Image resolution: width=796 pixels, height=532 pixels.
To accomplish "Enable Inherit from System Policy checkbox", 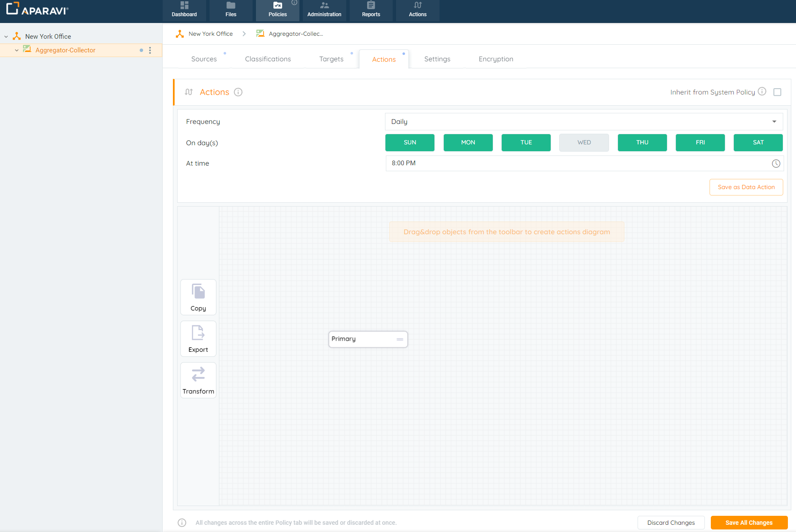I will pyautogui.click(x=777, y=92).
